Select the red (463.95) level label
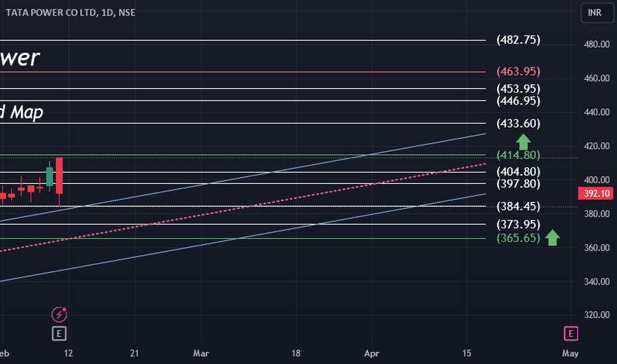Image resolution: width=617 pixels, height=364 pixels. [518, 71]
